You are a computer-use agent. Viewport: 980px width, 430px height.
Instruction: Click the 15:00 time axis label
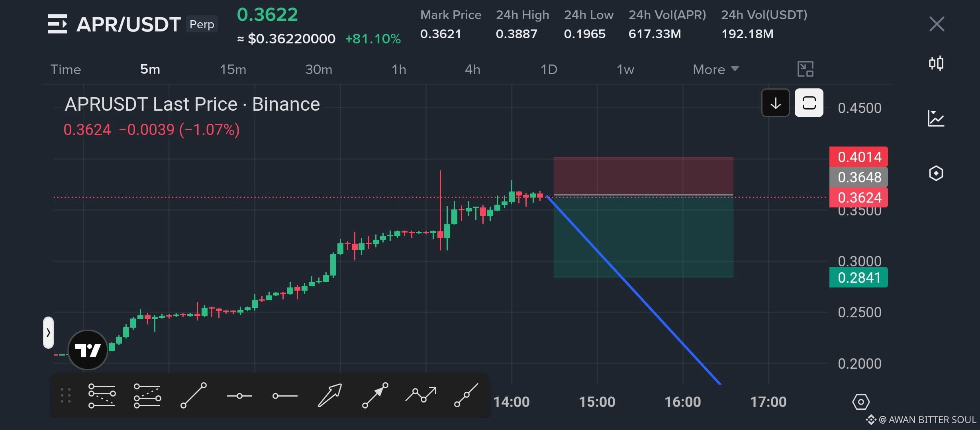pyautogui.click(x=597, y=402)
